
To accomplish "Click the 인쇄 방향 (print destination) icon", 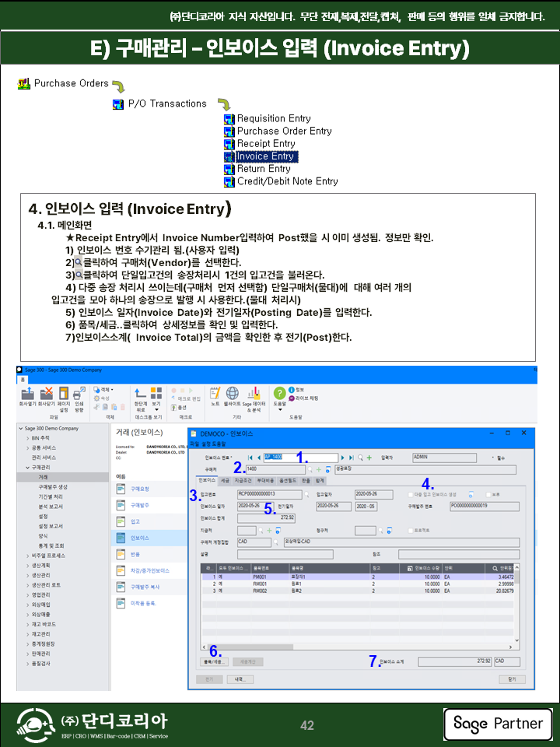I will (x=79, y=393).
